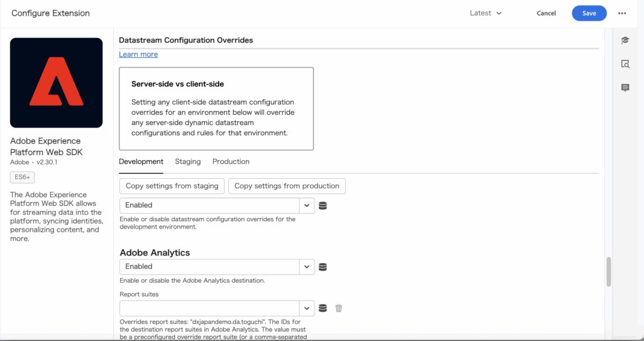
Task: Click the Adobe Experience Platform Web SDK logo
Action: [x=56, y=83]
